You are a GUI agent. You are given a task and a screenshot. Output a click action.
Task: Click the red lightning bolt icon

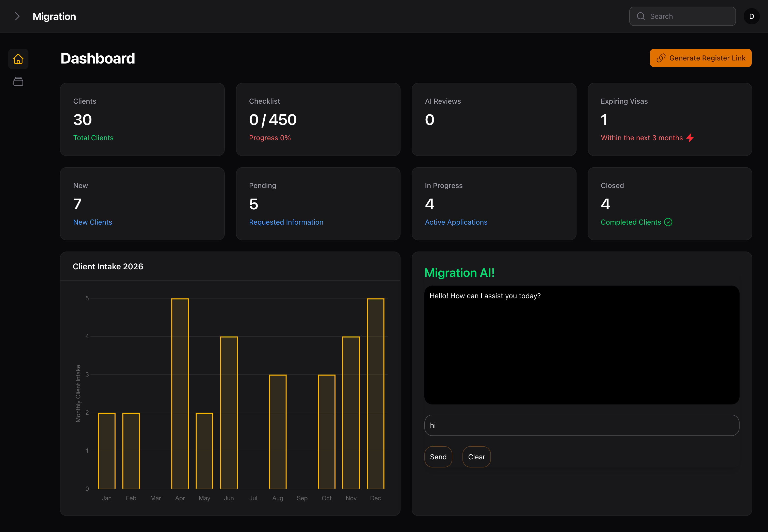(x=690, y=138)
